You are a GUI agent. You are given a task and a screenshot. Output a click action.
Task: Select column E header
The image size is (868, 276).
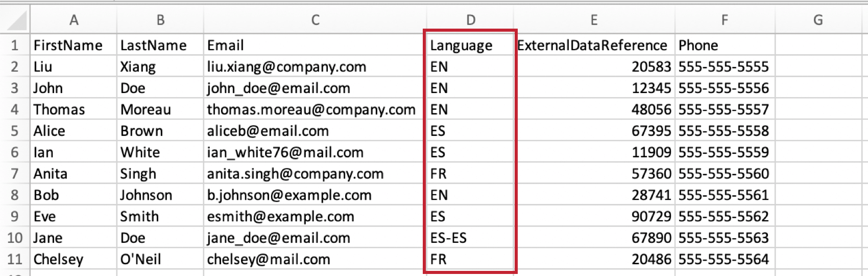[594, 20]
